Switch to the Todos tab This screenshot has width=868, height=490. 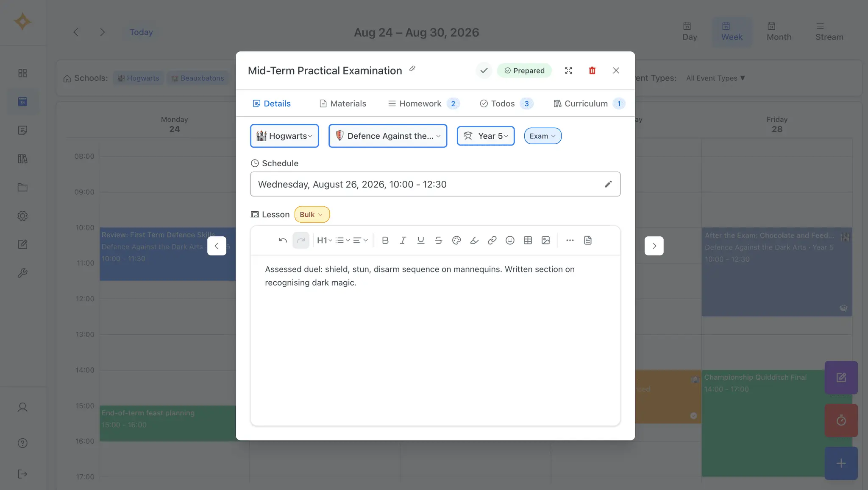[506, 104]
